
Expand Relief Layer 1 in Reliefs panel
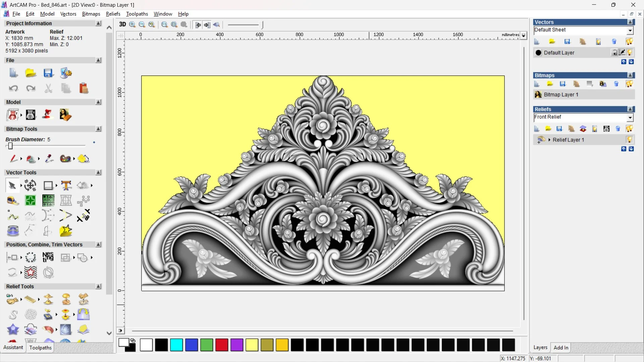pos(549,140)
